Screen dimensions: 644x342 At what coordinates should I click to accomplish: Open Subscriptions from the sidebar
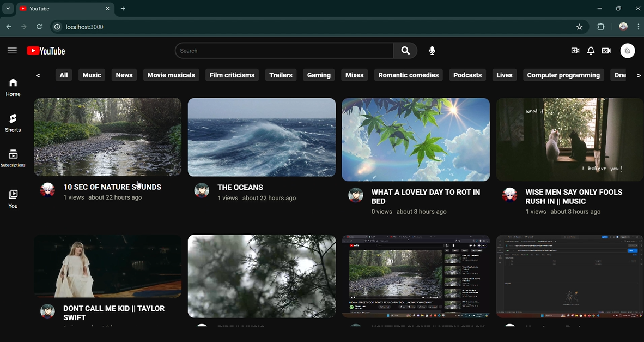click(13, 158)
